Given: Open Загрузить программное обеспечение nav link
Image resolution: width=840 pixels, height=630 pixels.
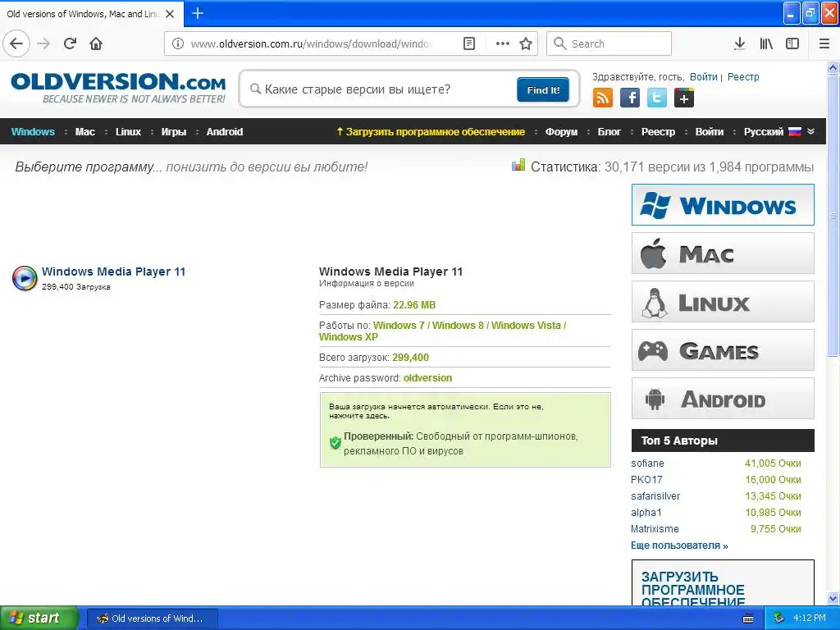Looking at the screenshot, I should point(430,132).
